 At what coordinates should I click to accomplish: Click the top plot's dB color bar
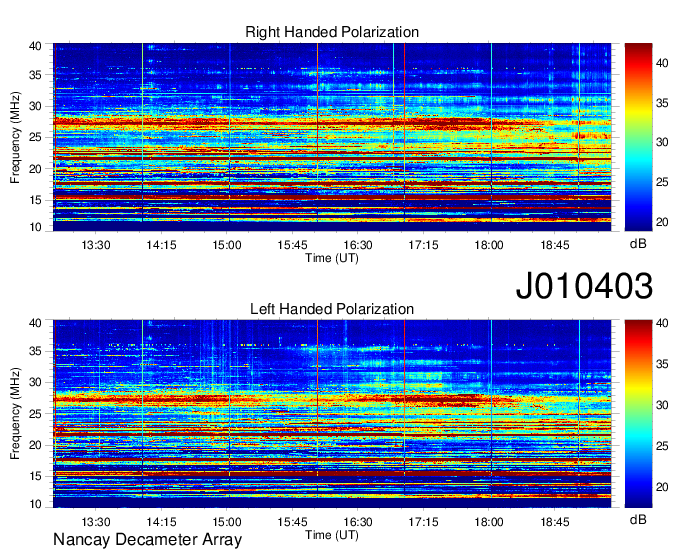click(638, 137)
